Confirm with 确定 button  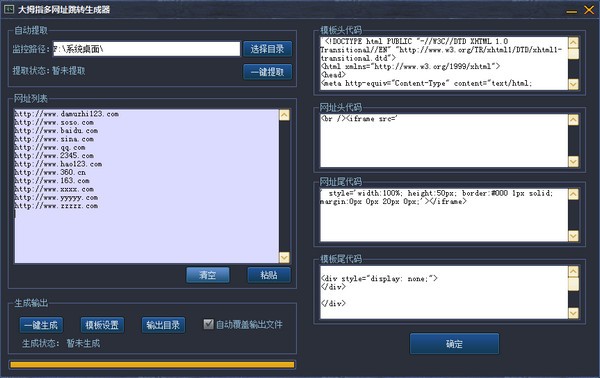454,344
